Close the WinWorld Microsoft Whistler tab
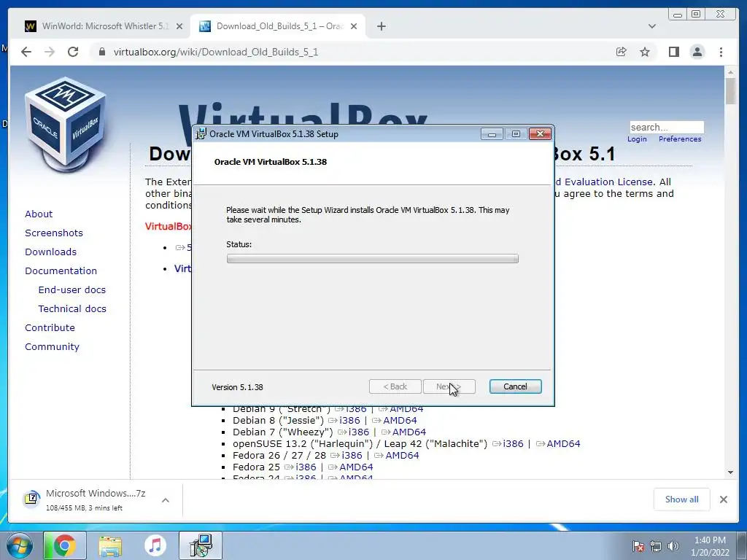Image resolution: width=747 pixels, height=560 pixels. point(179,26)
